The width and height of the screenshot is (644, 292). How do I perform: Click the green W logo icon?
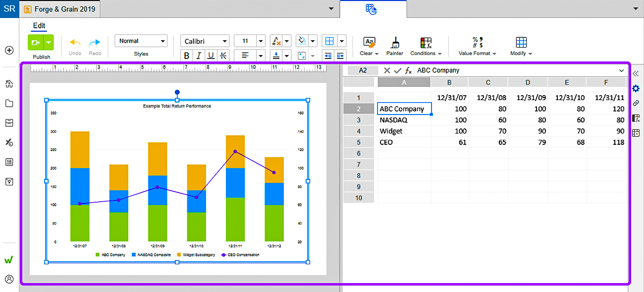point(9,260)
